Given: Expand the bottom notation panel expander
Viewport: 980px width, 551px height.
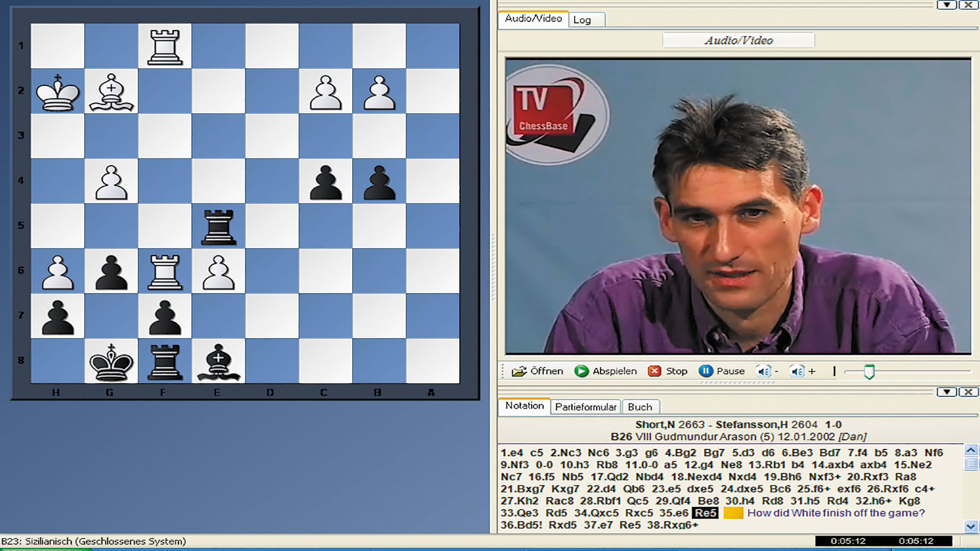Looking at the screenshot, I should (947, 392).
